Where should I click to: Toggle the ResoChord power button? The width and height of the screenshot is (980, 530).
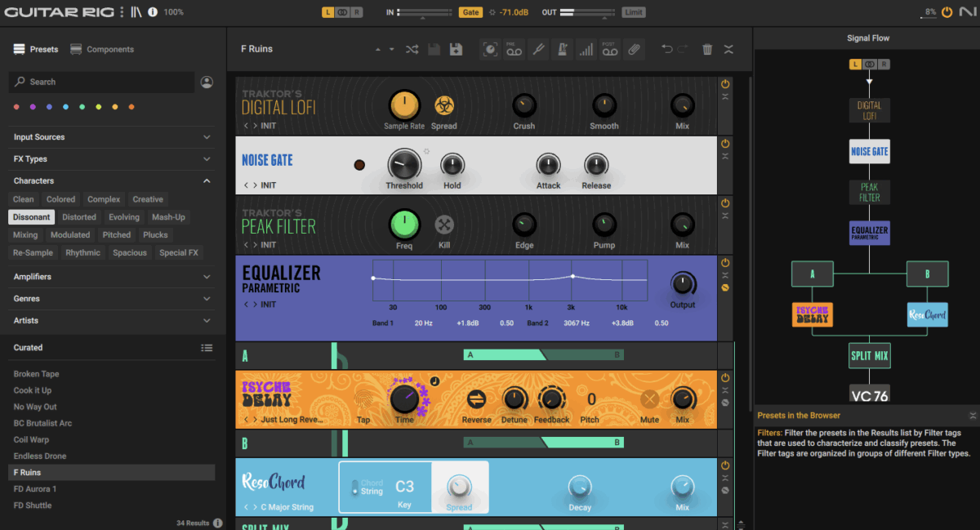[x=725, y=465]
